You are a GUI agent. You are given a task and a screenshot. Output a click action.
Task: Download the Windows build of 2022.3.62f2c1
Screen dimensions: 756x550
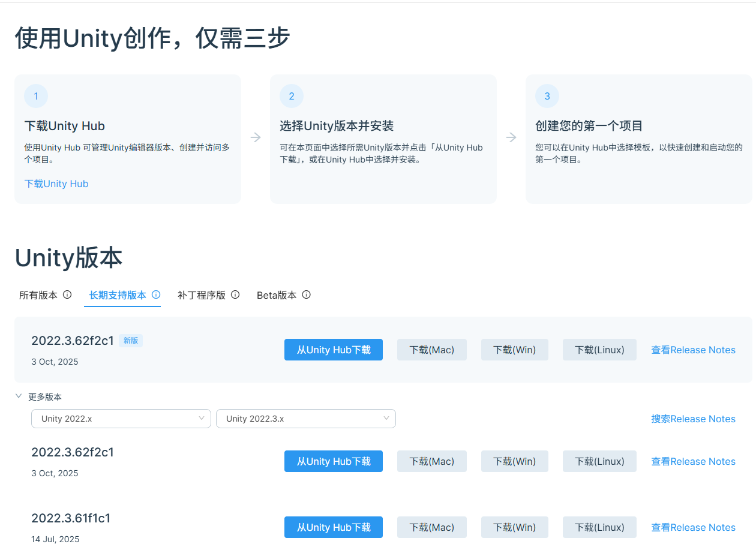click(x=514, y=350)
